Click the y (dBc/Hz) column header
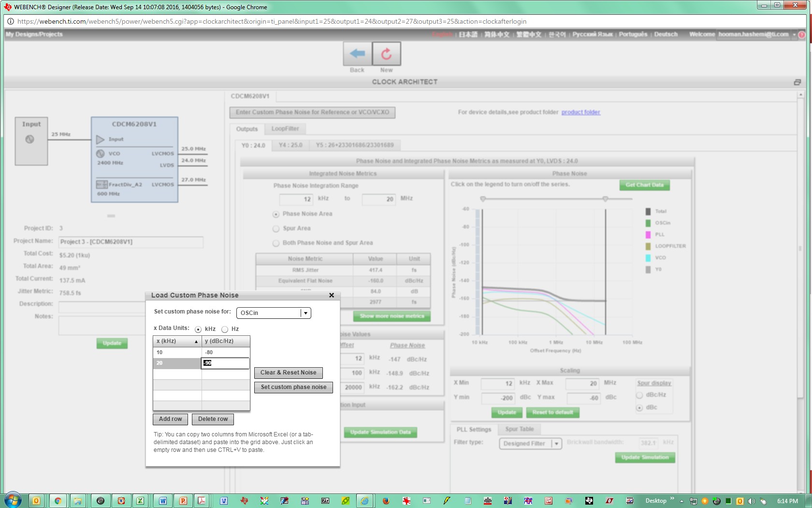 (x=226, y=341)
